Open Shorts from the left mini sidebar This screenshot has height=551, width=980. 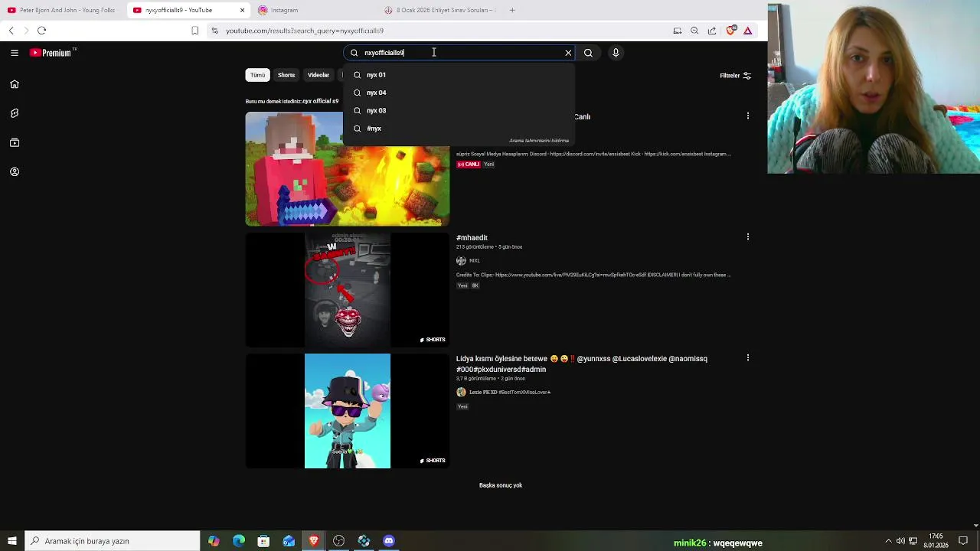click(15, 113)
